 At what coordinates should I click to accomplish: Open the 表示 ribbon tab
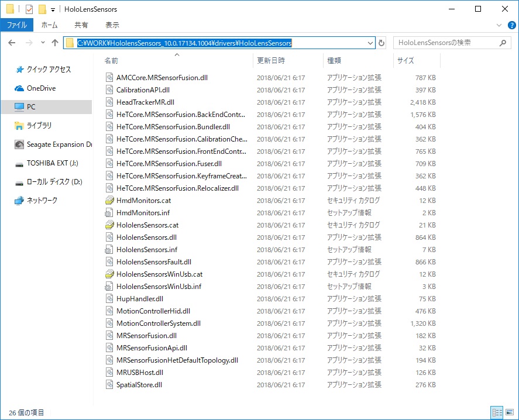(x=112, y=25)
